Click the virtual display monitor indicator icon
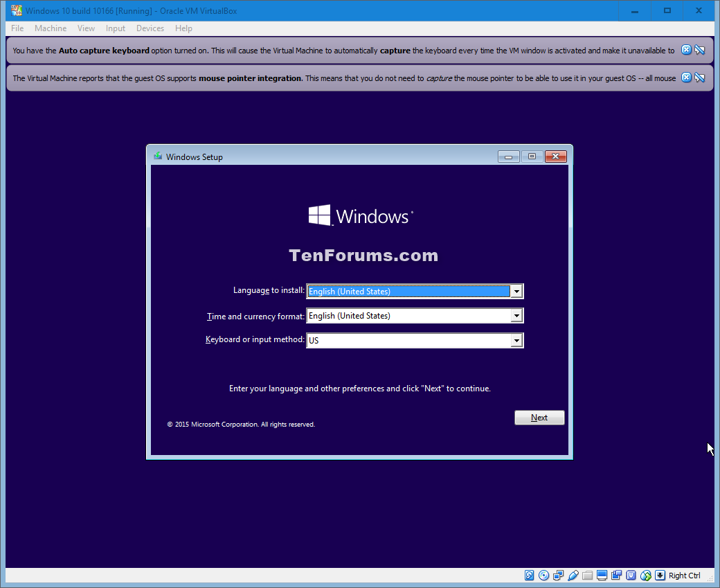The width and height of the screenshot is (720, 588). point(602,575)
